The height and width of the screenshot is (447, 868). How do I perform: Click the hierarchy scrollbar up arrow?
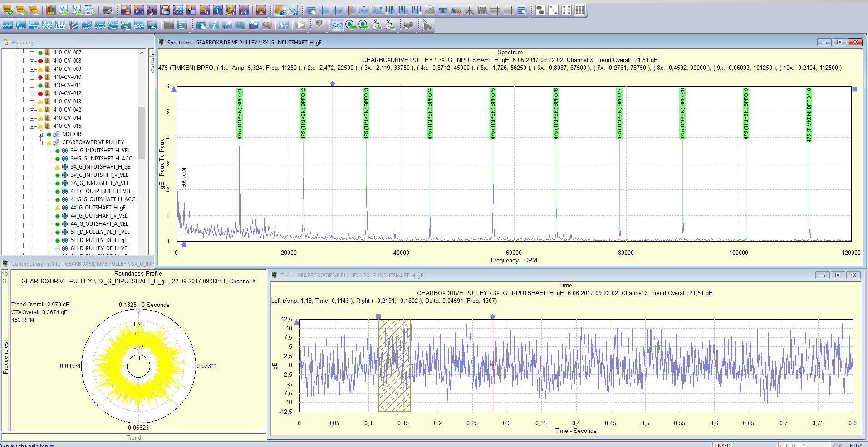coord(142,53)
